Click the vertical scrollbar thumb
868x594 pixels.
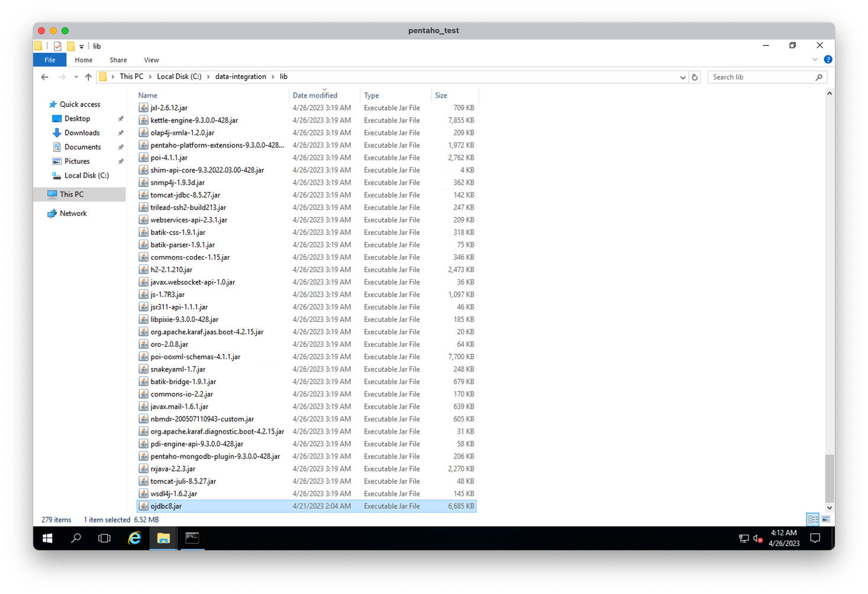coord(830,478)
